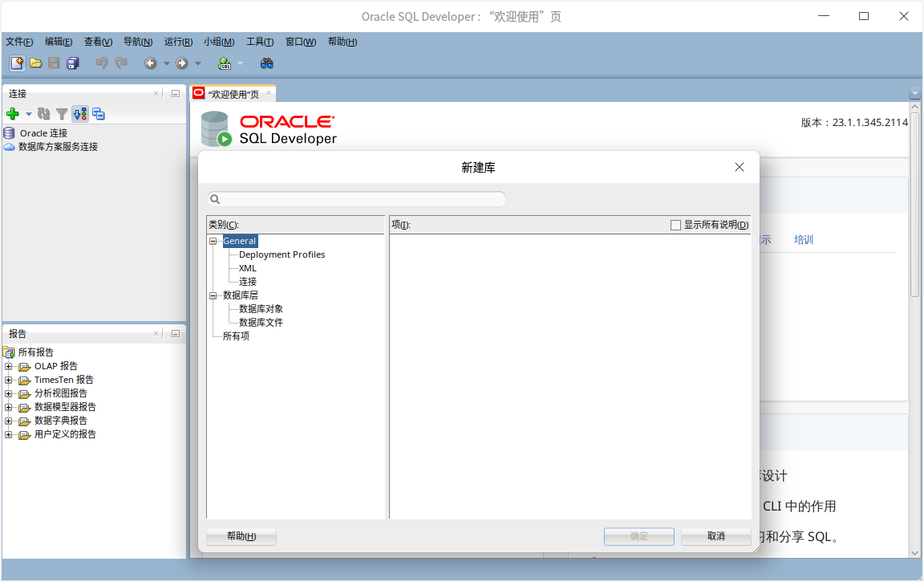Enable the 显示所有说明 checkbox
This screenshot has width=924, height=582.
coord(676,226)
